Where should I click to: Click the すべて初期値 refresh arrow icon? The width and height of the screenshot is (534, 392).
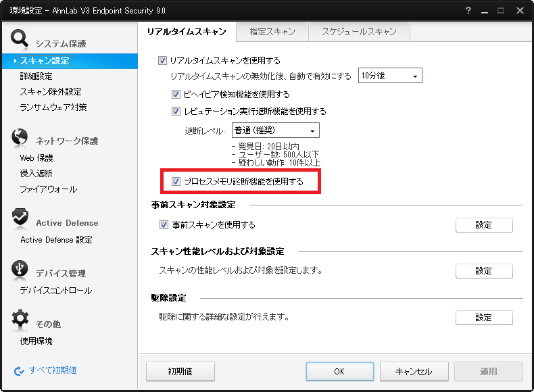(19, 370)
